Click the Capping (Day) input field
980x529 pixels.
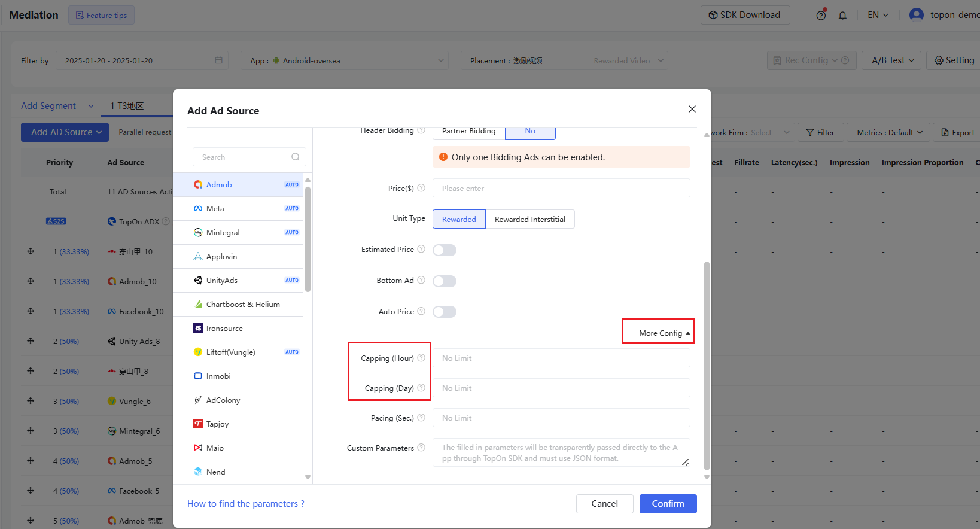click(561, 388)
